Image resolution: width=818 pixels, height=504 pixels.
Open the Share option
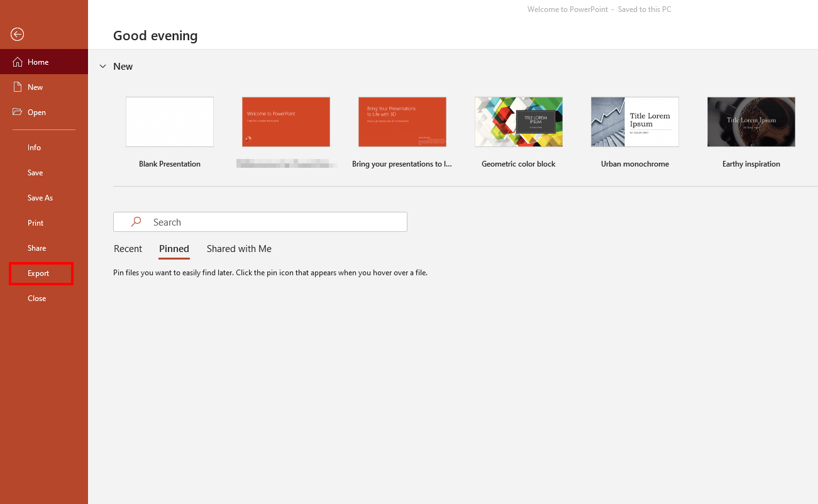click(x=36, y=248)
